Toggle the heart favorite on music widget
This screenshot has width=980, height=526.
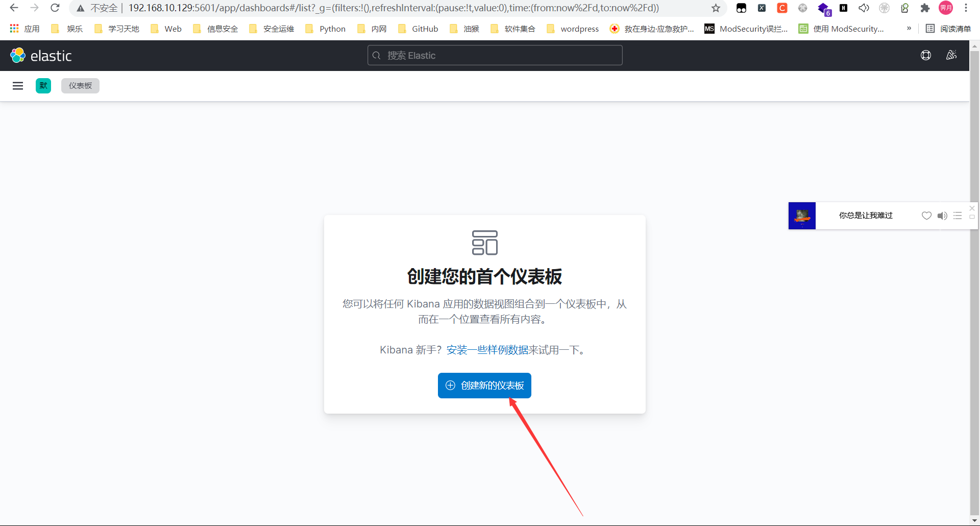click(926, 216)
